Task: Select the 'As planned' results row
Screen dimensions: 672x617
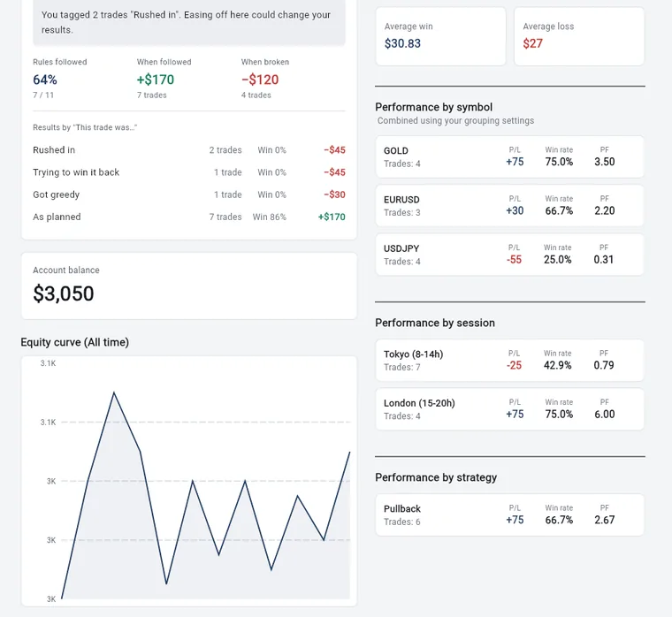Action: [189, 217]
